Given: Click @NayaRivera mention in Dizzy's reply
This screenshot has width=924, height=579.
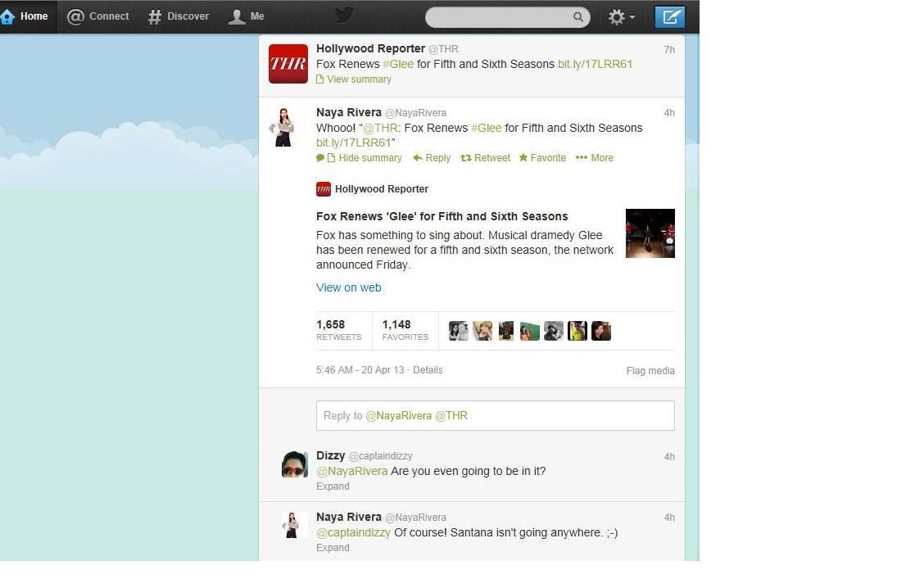Looking at the screenshot, I should point(351,471).
